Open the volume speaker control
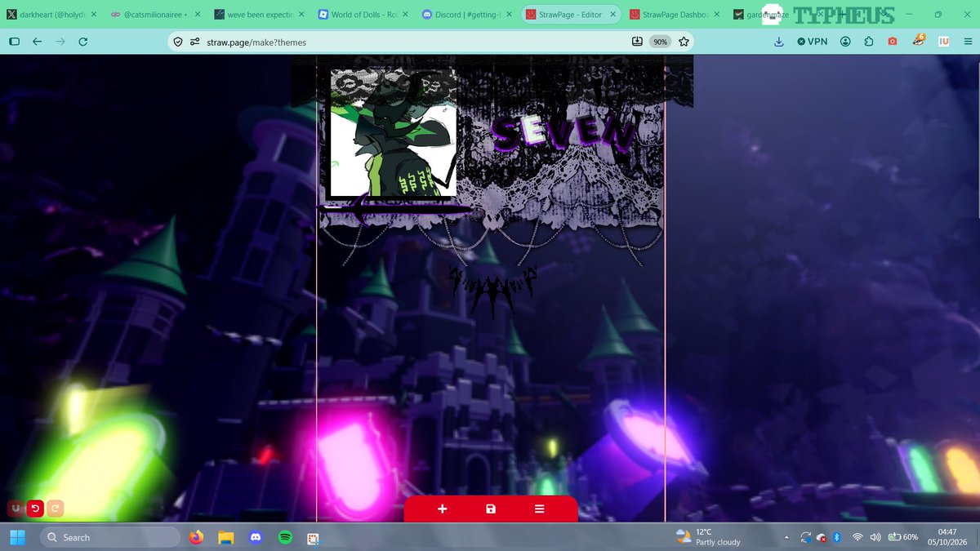Screen dimensions: 980x551 [x=875, y=537]
